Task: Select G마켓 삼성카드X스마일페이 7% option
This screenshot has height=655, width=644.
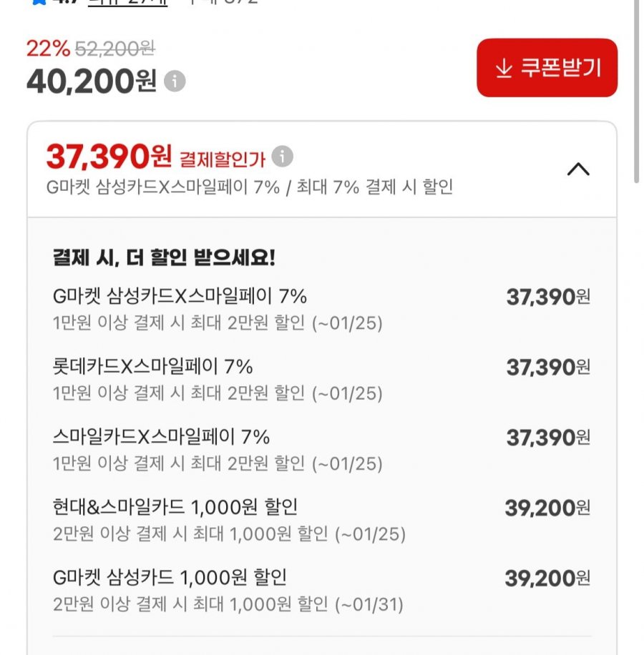Action: coord(180,295)
